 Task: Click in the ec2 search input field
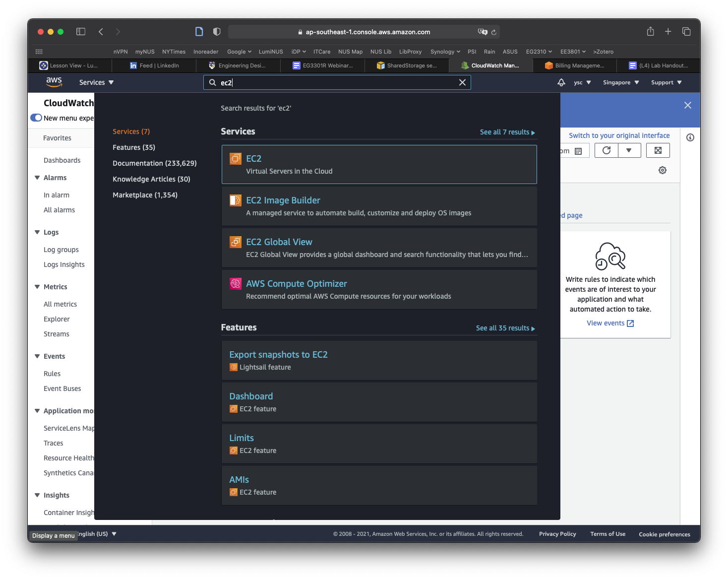click(337, 82)
